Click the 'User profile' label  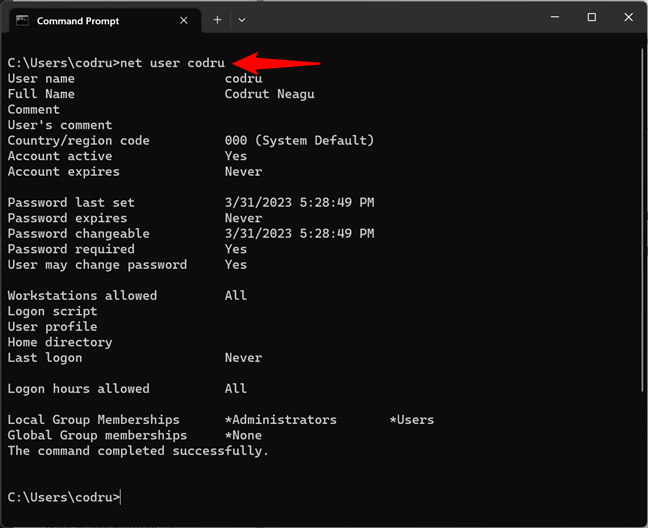tap(52, 327)
